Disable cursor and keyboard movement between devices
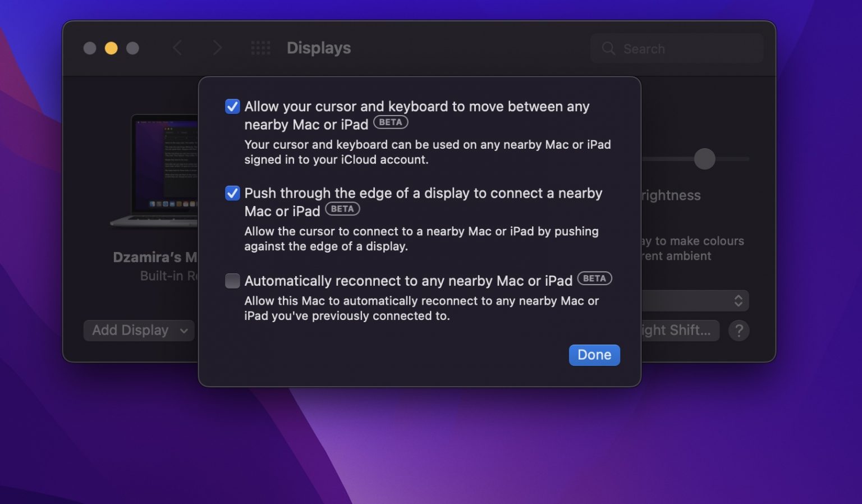The height and width of the screenshot is (504, 862). click(232, 106)
